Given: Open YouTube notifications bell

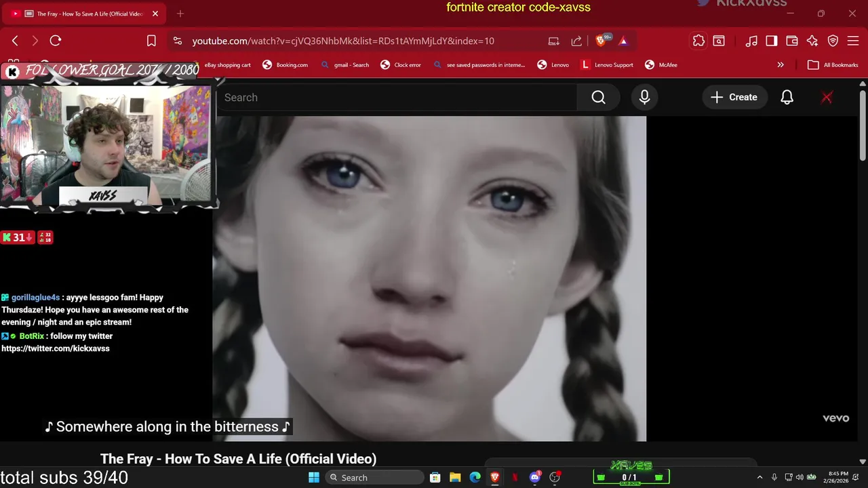Looking at the screenshot, I should [x=787, y=98].
